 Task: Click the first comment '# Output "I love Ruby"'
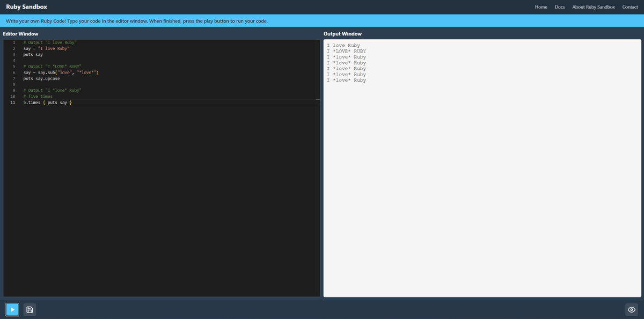pyautogui.click(x=50, y=42)
